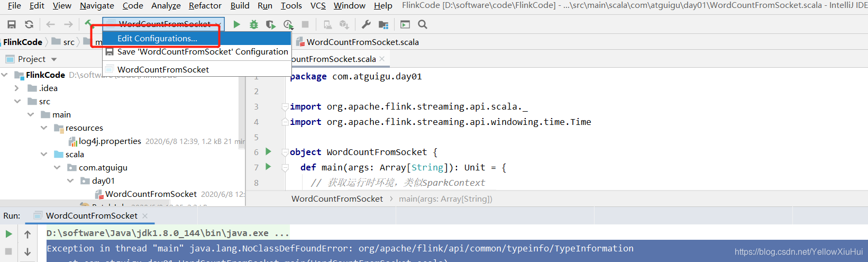Rerun program with Run panel play icon
The width and height of the screenshot is (868, 262).
click(8, 234)
